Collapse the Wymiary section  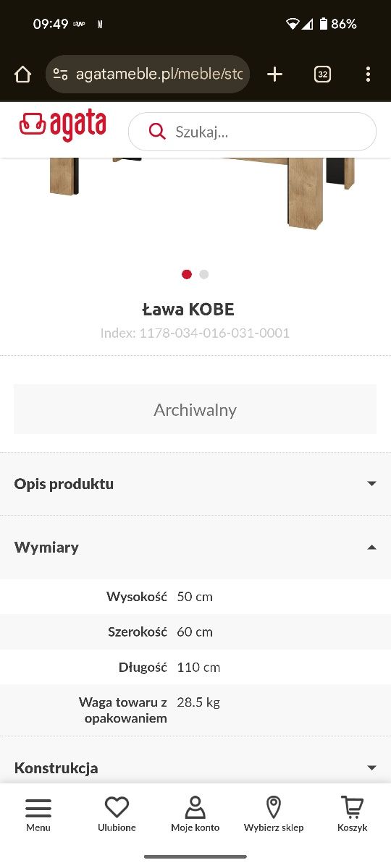pyautogui.click(x=195, y=548)
